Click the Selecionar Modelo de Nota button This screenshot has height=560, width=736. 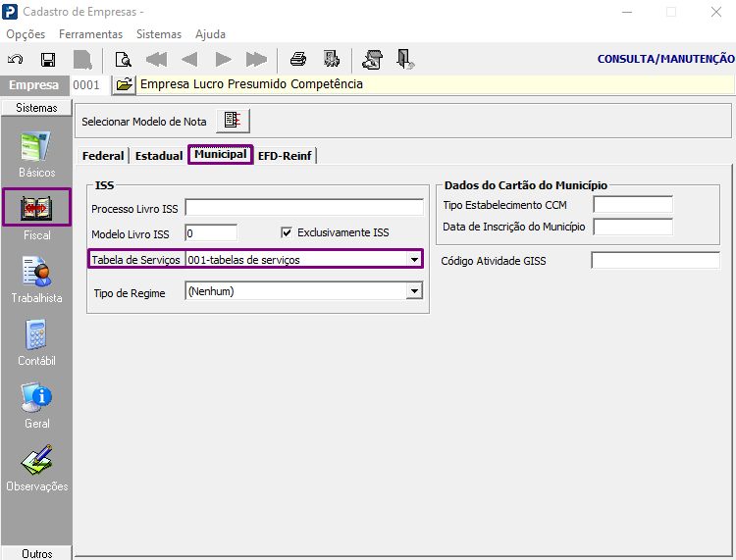point(233,121)
